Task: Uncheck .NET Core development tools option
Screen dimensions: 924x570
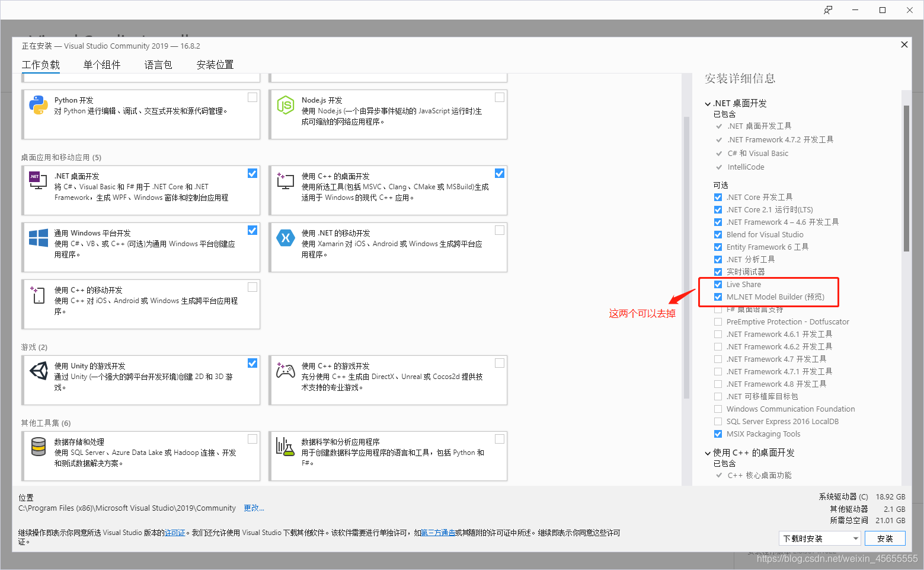Action: point(718,198)
